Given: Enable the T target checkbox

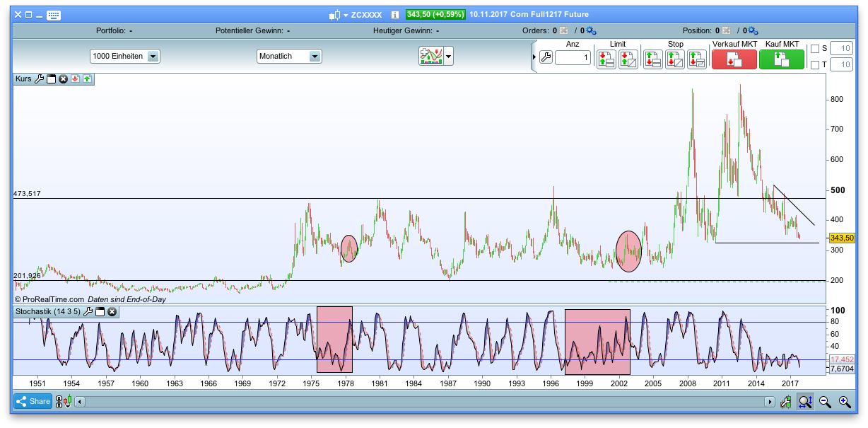Looking at the screenshot, I should [814, 64].
